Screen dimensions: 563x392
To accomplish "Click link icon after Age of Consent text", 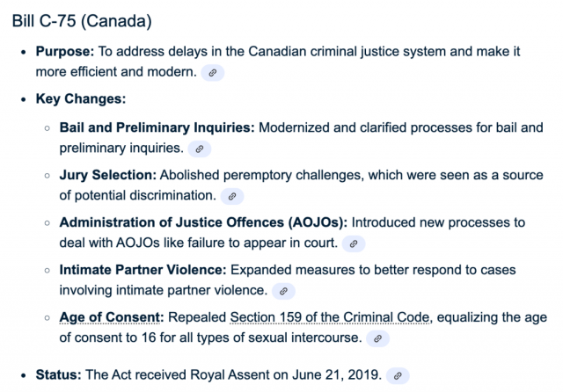I will click(377, 338).
